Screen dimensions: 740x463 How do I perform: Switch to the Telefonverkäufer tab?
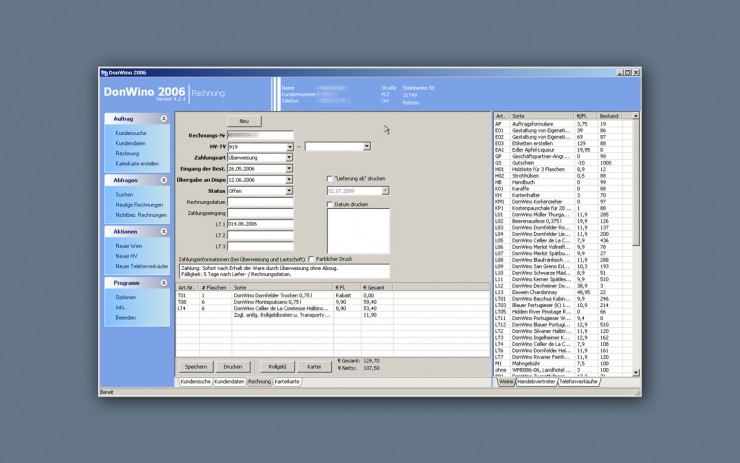tap(579, 382)
